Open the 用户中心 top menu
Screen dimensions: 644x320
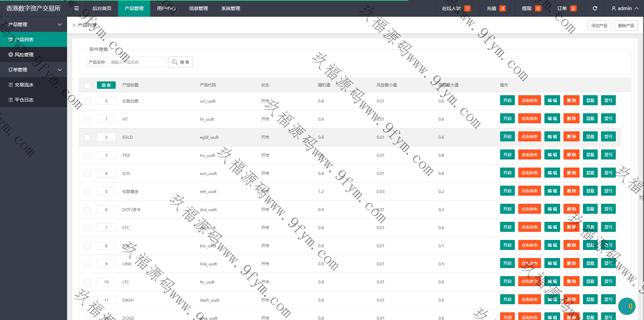166,8
